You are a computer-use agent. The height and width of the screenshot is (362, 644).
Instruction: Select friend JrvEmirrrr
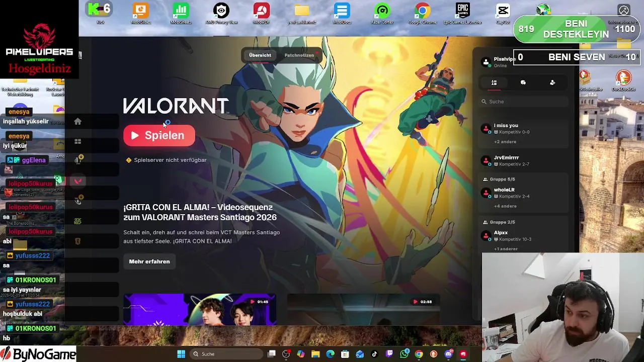[523, 161]
